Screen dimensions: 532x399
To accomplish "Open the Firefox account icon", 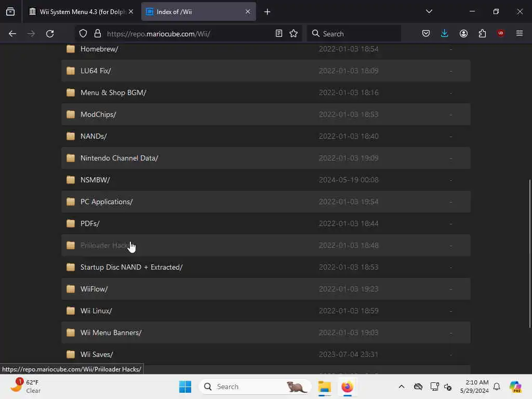I will [463, 34].
